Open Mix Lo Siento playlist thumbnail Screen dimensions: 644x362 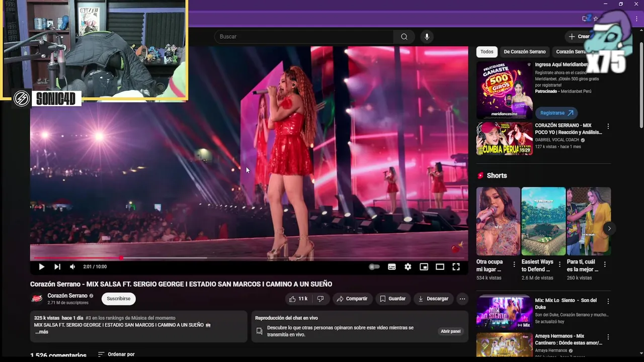504,312
